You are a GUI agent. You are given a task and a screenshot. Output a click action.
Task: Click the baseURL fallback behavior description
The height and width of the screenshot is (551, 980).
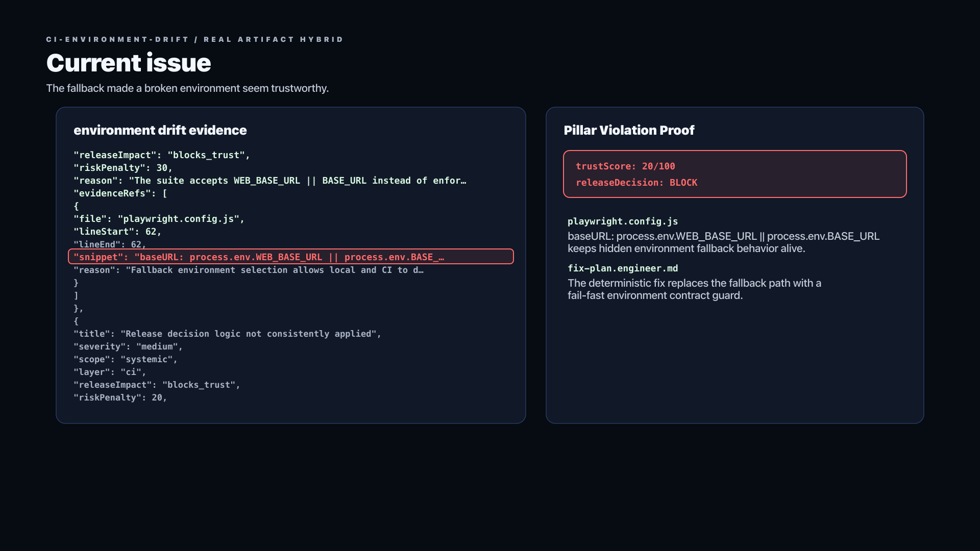click(723, 242)
